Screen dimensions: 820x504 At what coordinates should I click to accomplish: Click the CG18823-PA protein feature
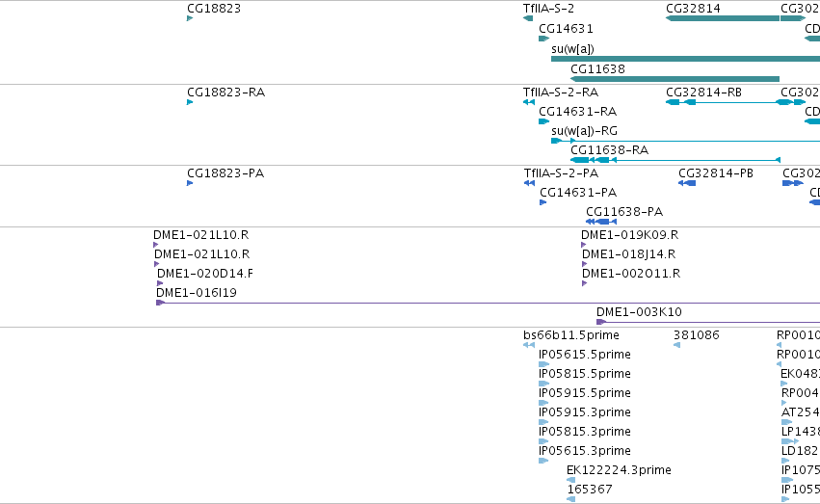point(190,183)
